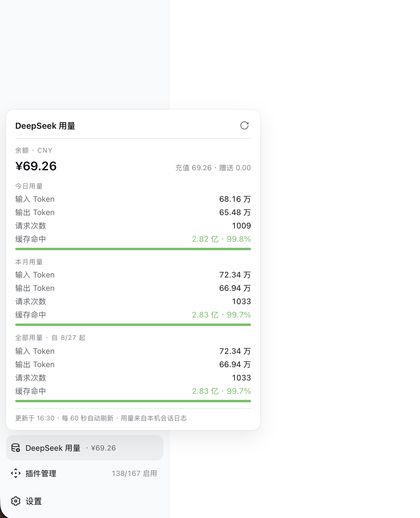Select the 全部用量 output value "66.94 万"
Viewport: 420px width, 518px height.
235,364
